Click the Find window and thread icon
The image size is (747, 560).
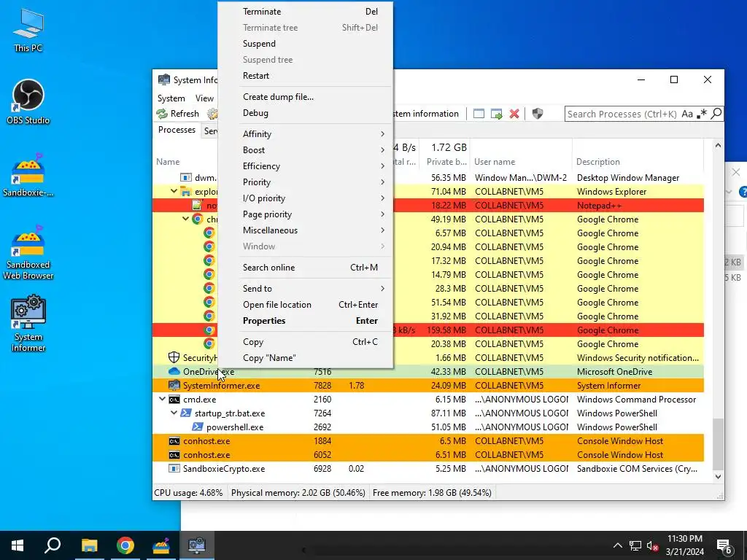coord(496,114)
